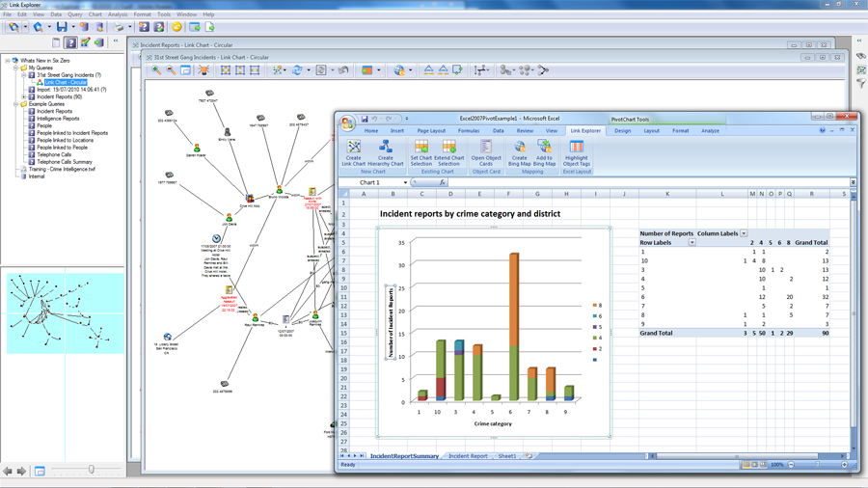
Task: Open the Analysis menu in Link Explorer
Action: point(118,14)
